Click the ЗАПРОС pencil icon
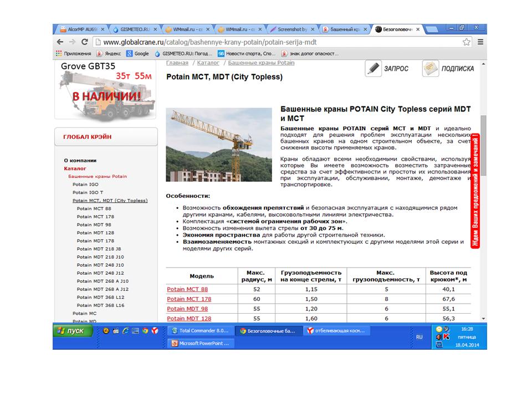The height and width of the screenshot is (399, 532). [373, 68]
